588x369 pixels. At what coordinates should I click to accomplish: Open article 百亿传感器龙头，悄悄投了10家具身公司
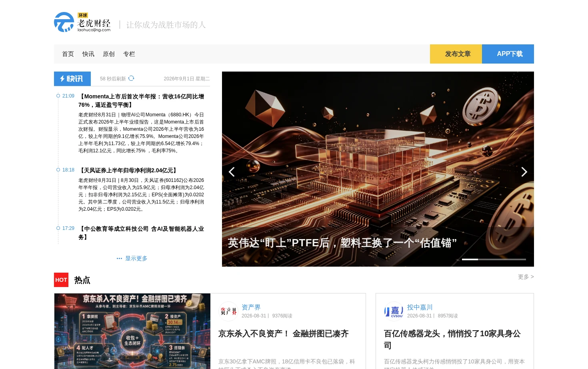tap(452, 339)
